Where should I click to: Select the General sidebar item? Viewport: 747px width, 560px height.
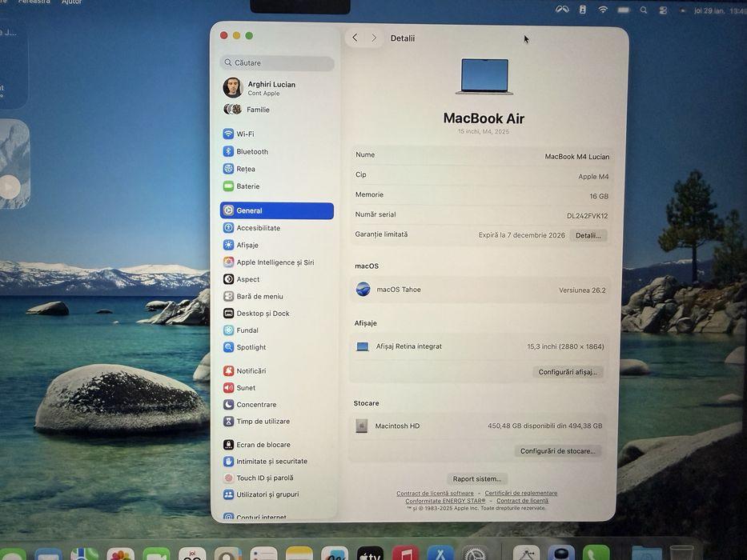[x=276, y=210]
